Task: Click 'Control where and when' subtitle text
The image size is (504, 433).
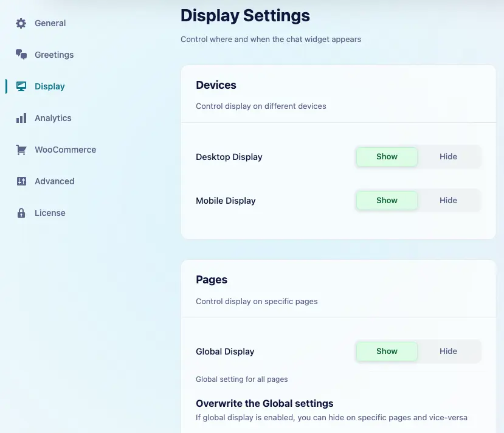Action: pos(271,39)
